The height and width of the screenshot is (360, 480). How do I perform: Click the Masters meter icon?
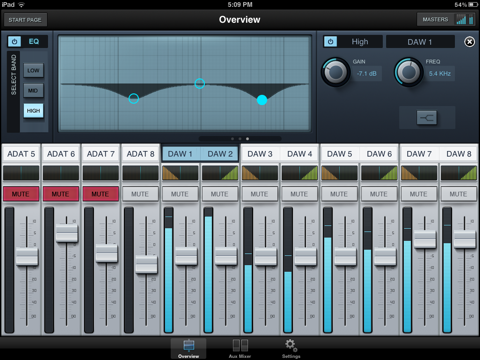[x=465, y=20]
